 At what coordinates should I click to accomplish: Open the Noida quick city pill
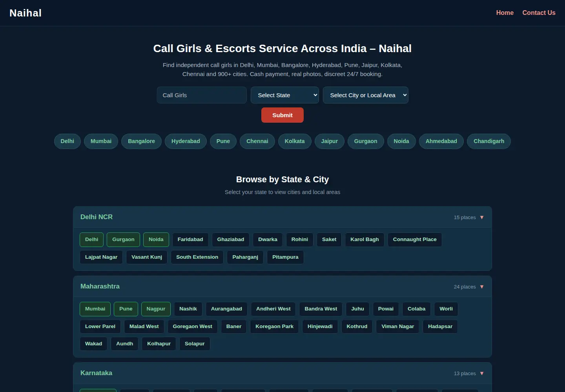coord(401,141)
